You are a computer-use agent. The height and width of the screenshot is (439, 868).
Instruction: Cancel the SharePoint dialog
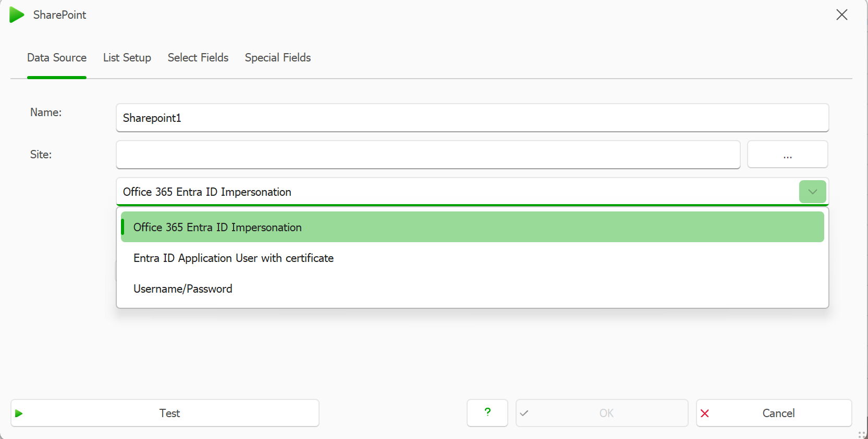point(774,413)
